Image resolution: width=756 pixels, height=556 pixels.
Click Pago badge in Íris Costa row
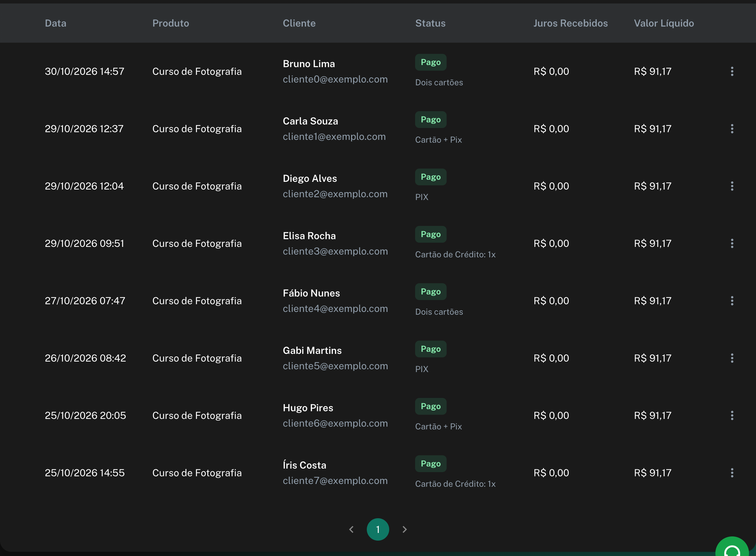pos(431,464)
